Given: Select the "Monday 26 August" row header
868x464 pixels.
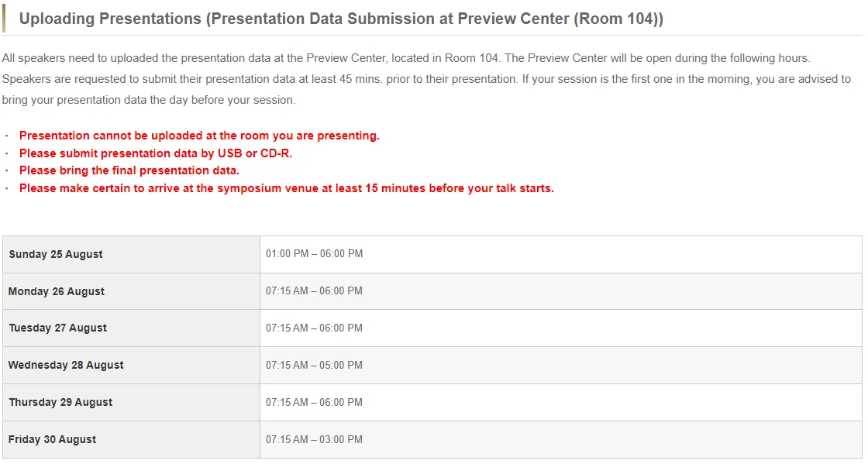Looking at the screenshot, I should 57,291.
